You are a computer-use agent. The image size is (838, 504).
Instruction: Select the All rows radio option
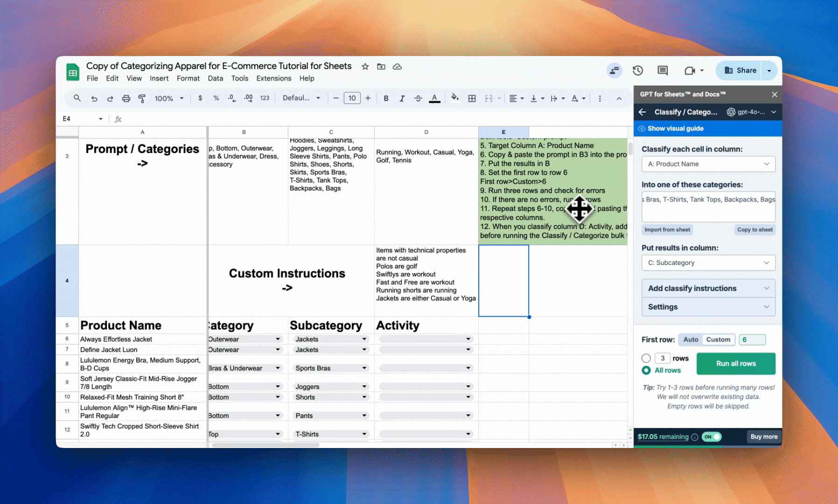[646, 370]
